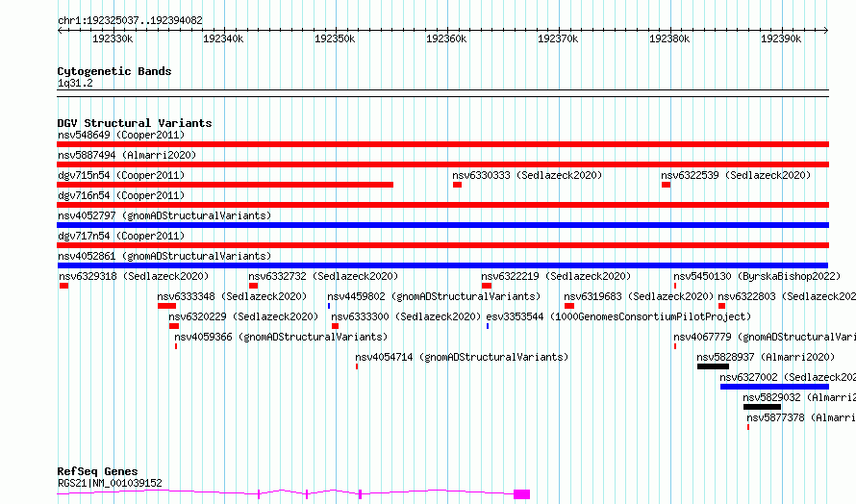Click the 192360k ruler tick label

pyautogui.click(x=446, y=38)
